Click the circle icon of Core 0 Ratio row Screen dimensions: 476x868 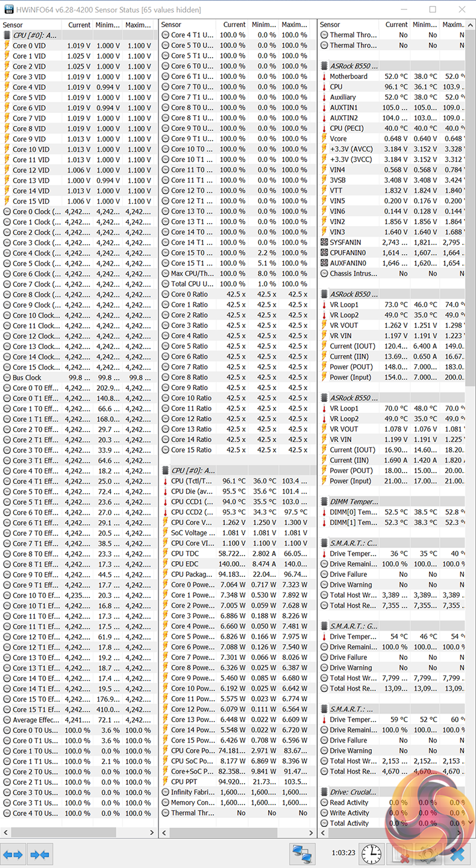[x=165, y=295]
